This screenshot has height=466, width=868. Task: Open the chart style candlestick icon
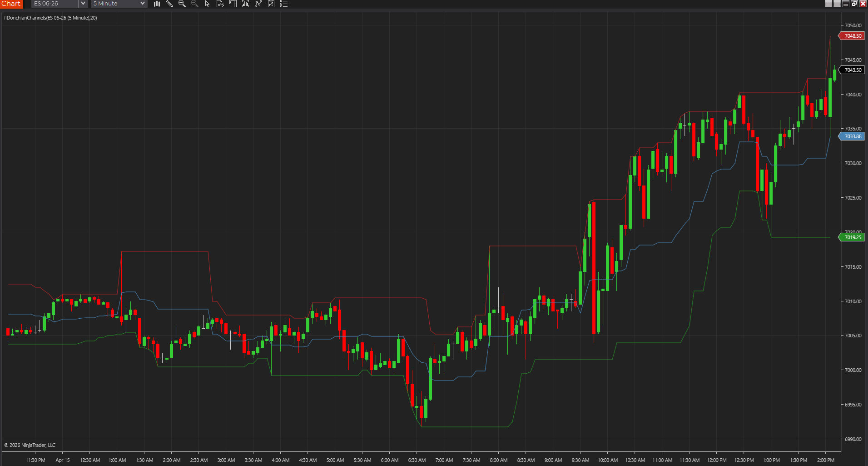[157, 4]
